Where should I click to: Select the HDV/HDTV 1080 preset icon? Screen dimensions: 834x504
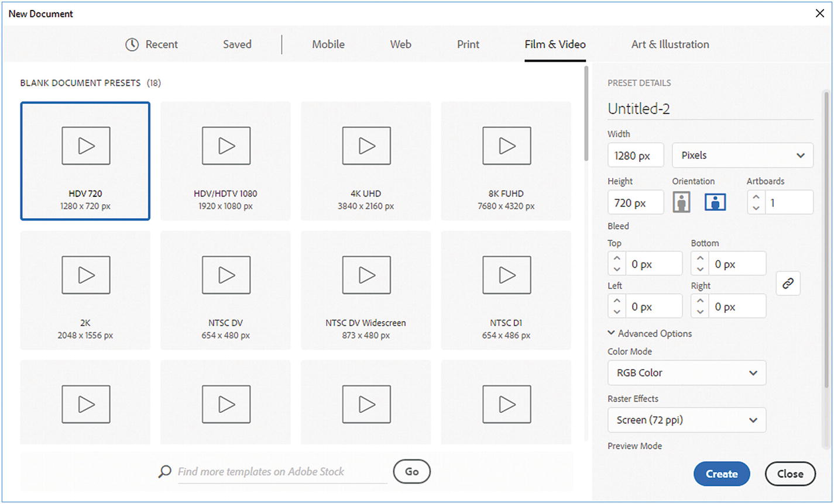pyautogui.click(x=226, y=146)
